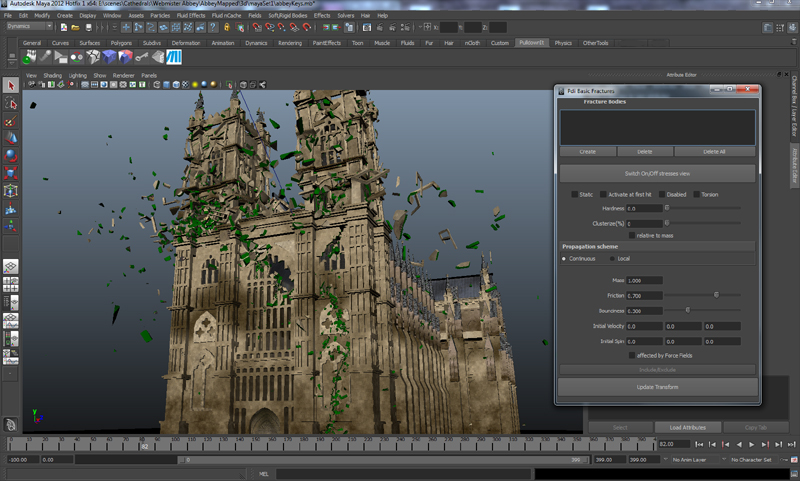Select the Soft Modification tool
This screenshot has height=481, width=800.
pyautogui.click(x=11, y=208)
